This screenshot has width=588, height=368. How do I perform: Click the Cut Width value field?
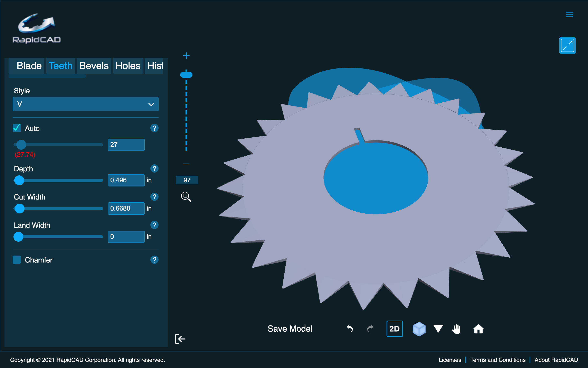point(126,208)
